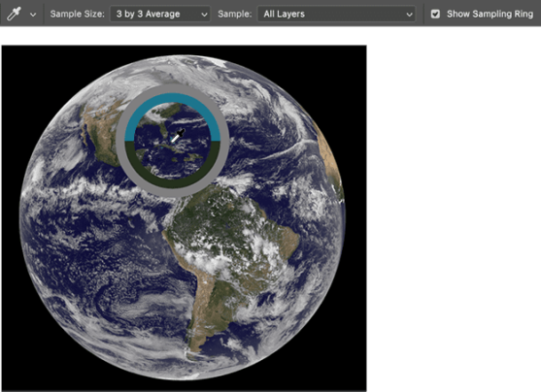Click the 'Show Sampling Ring' label text

pos(490,14)
